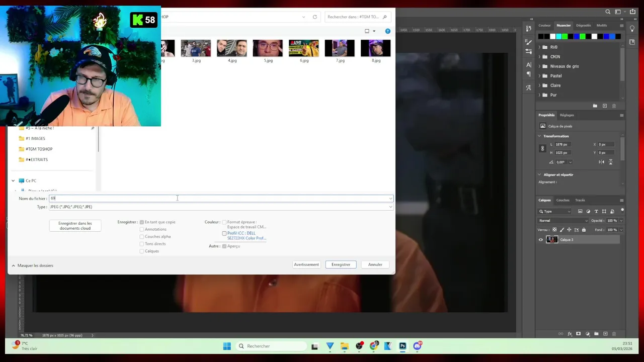The height and width of the screenshot is (362, 644).
Task: Open the Brush settings panel icon
Action: (528, 42)
